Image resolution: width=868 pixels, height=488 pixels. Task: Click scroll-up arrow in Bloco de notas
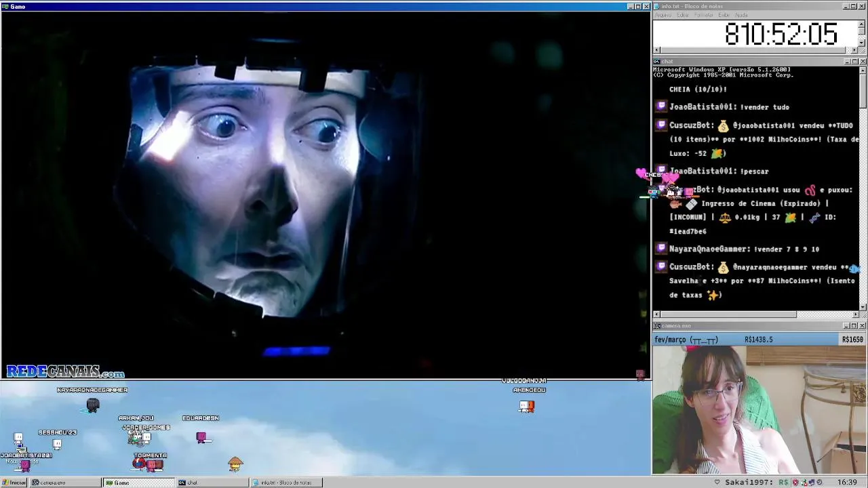[862, 24]
